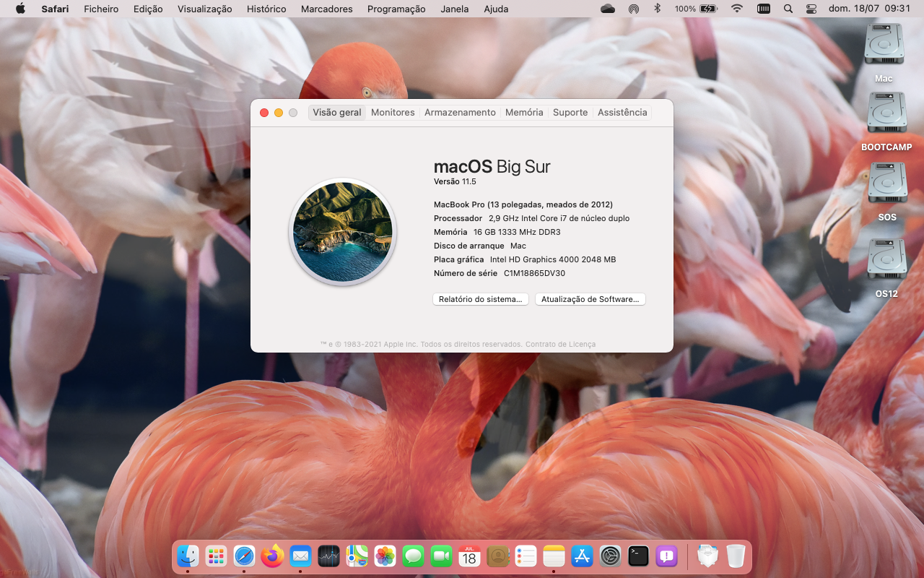Click the cloud icon in menu bar
Image resolution: width=924 pixels, height=578 pixels.
(x=608, y=9)
